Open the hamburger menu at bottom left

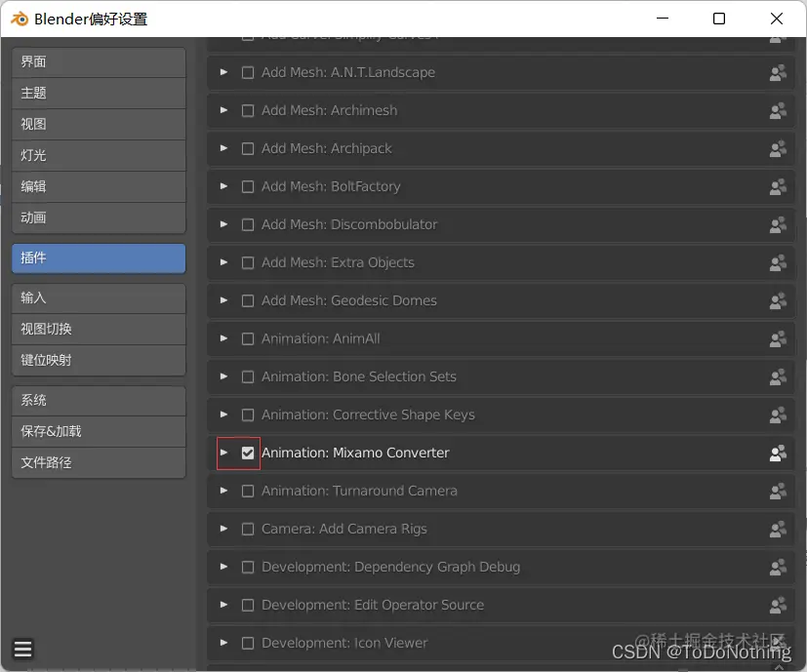[22, 649]
